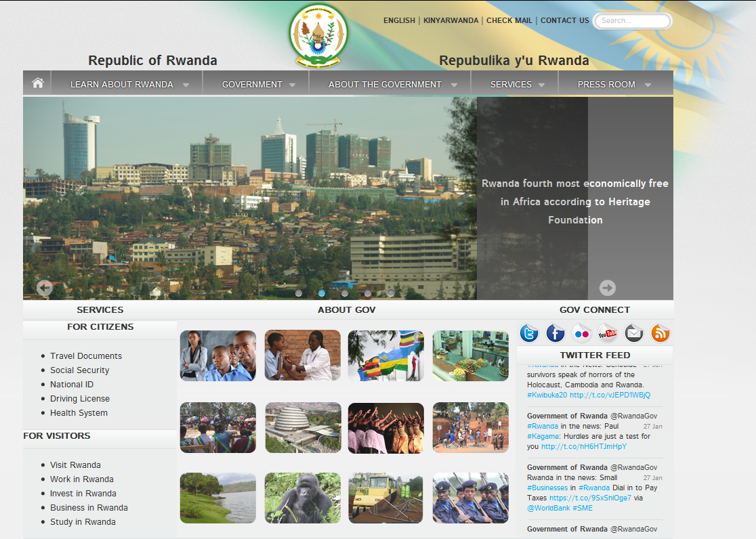The width and height of the screenshot is (756, 539).
Task: Open the Health System link
Action: coord(79,412)
